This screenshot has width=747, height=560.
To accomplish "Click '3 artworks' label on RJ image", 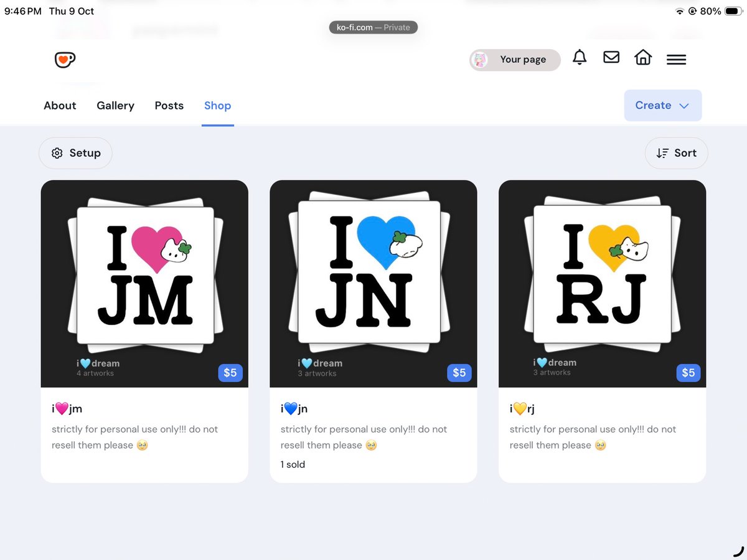I will click(552, 373).
